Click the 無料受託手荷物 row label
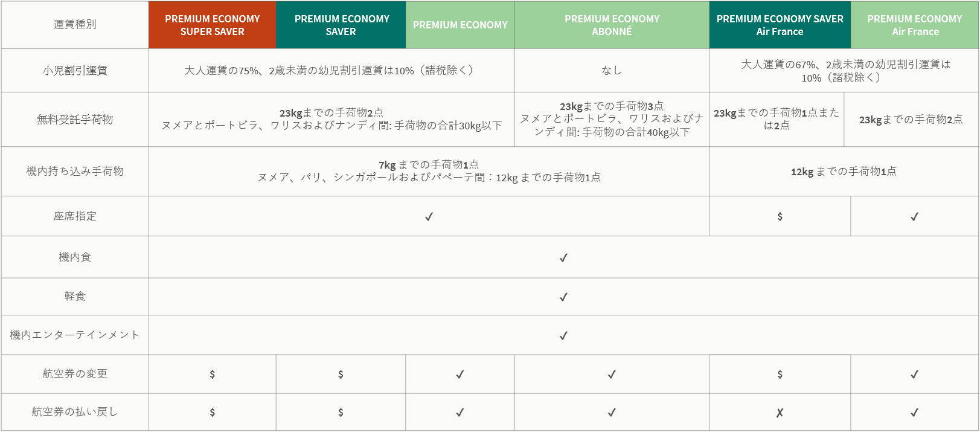 coord(75,119)
